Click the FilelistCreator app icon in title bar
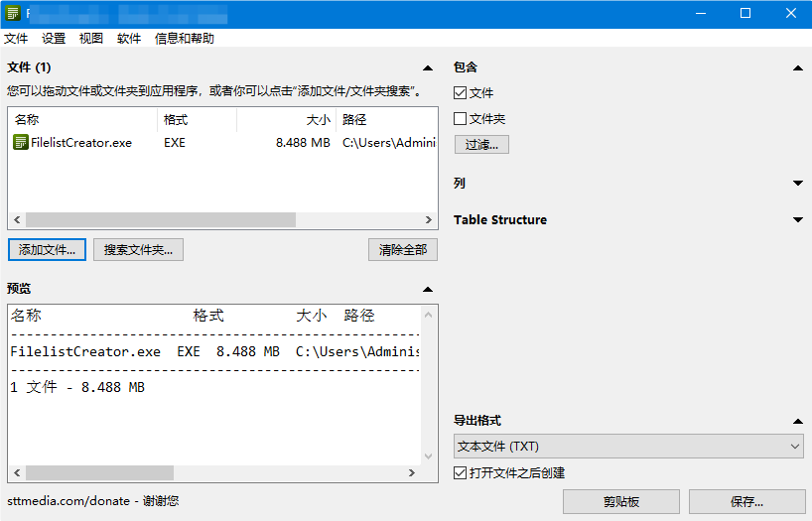 13,14
